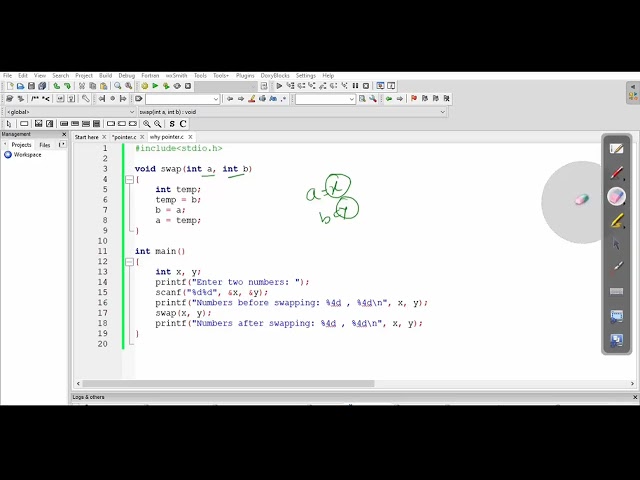Click the Undo icon

click(x=56, y=86)
